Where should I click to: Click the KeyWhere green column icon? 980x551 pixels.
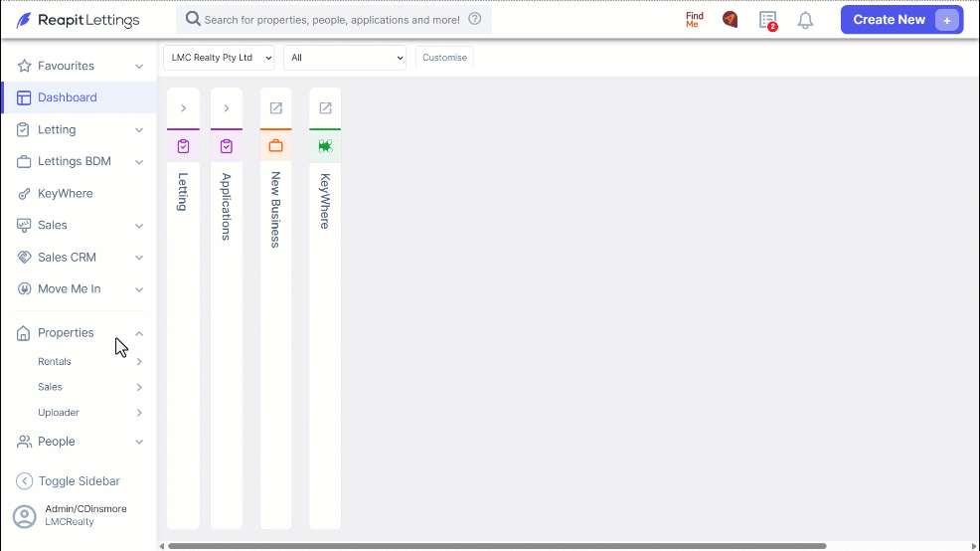tap(325, 146)
